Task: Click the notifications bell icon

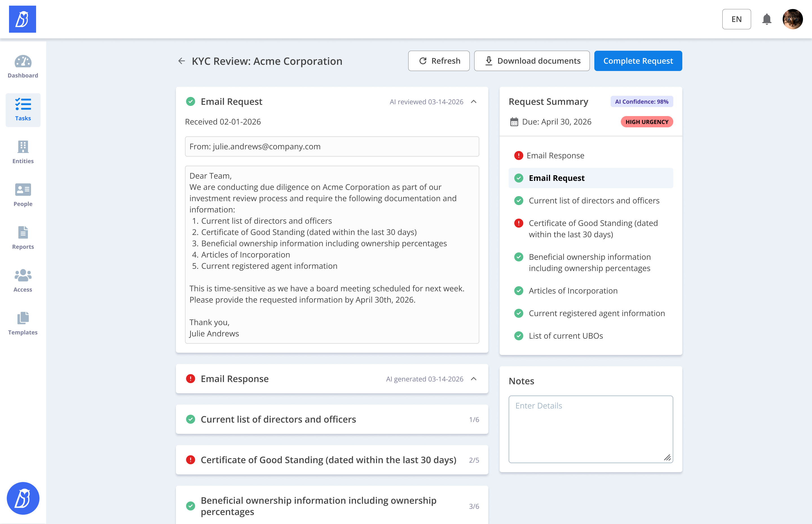Action: pyautogui.click(x=766, y=19)
